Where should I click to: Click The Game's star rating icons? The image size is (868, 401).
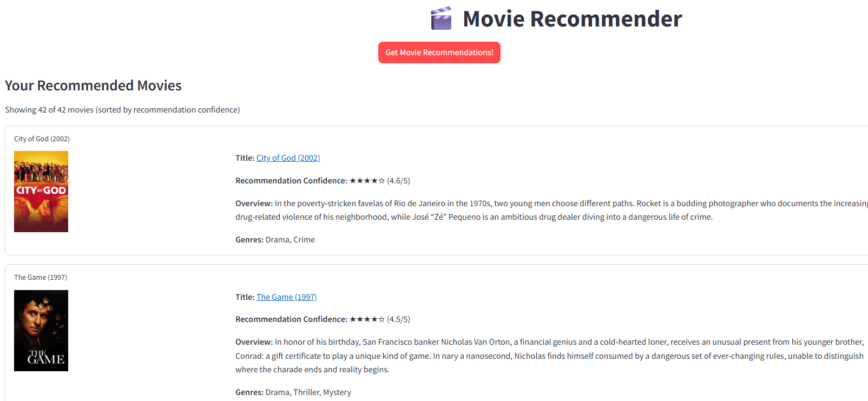(367, 319)
